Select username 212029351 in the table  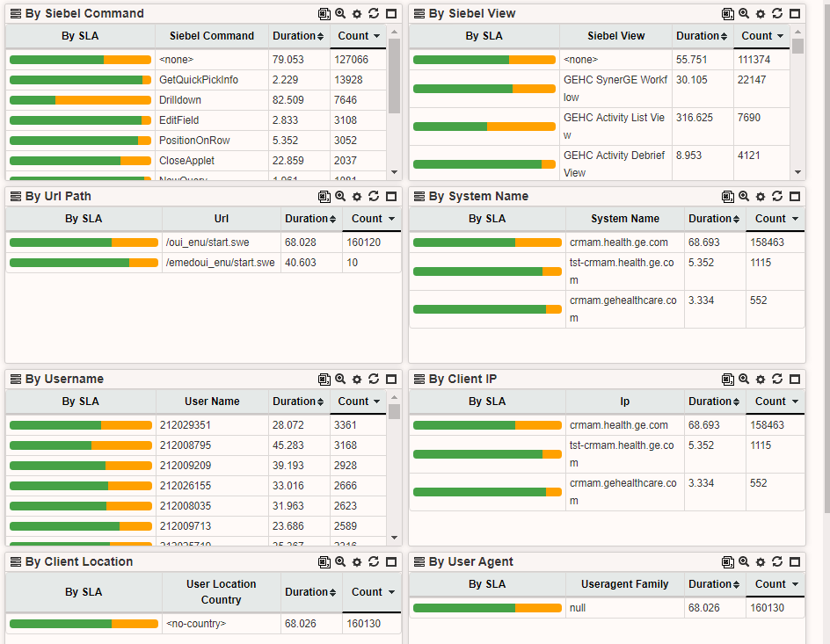[x=186, y=425]
